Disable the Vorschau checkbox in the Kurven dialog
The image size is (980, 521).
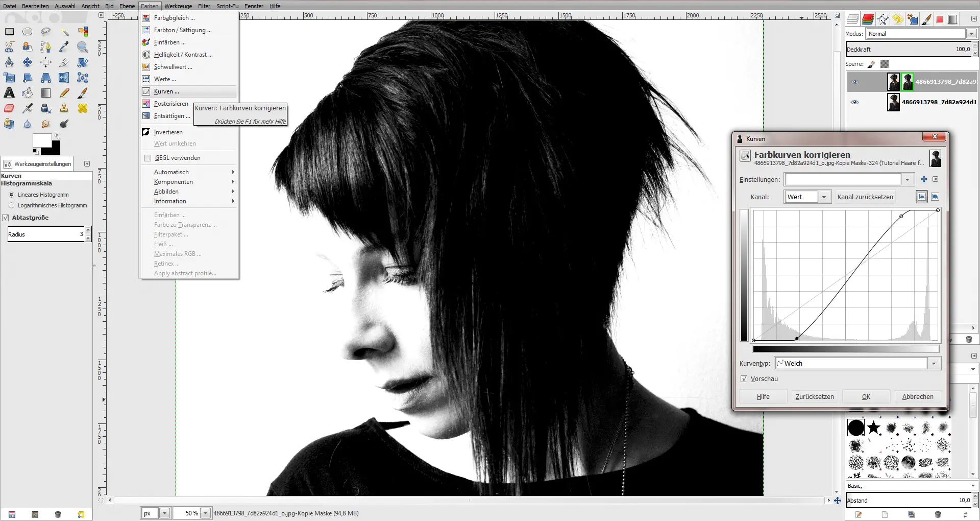[745, 378]
